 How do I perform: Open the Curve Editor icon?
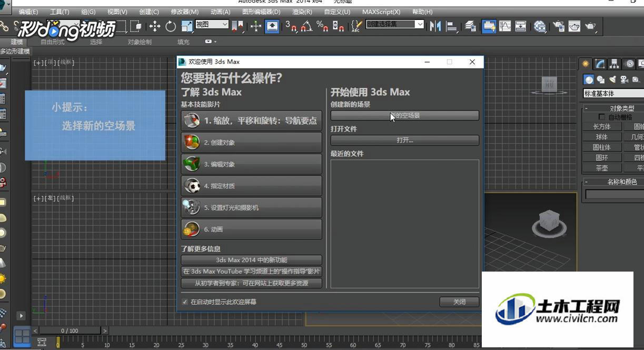[505, 26]
